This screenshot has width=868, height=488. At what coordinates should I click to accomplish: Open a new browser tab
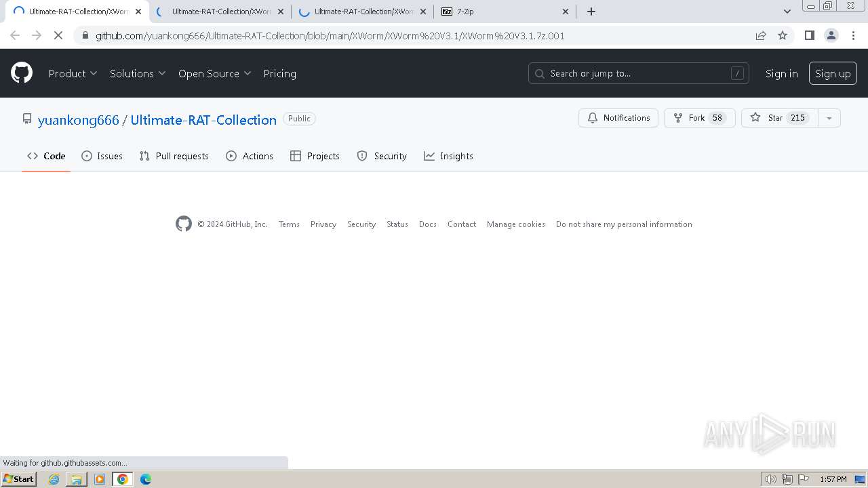coord(591,12)
